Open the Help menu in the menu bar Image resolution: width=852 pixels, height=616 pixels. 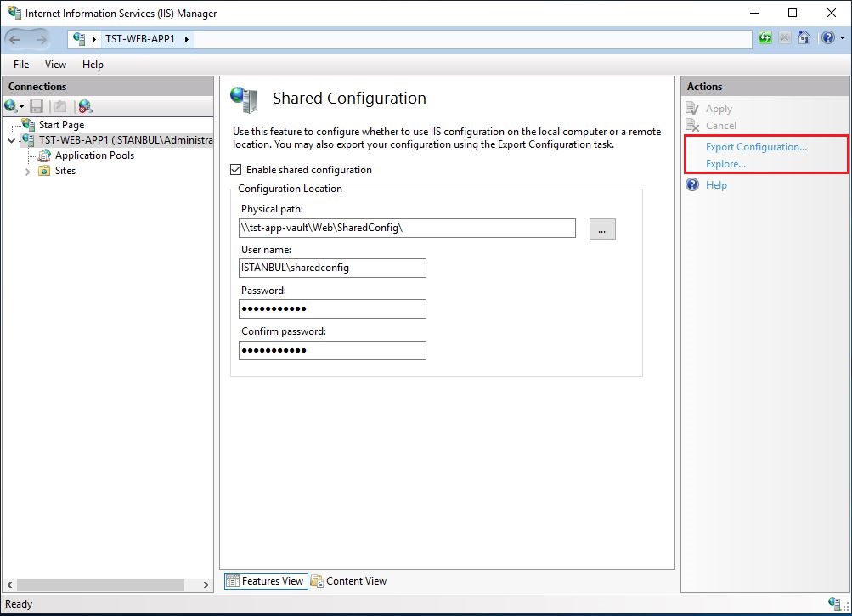pyautogui.click(x=93, y=65)
